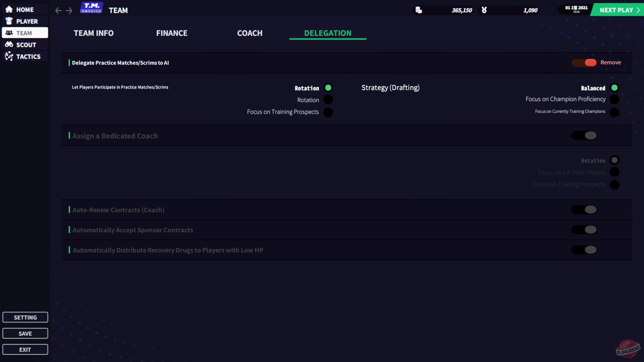Select the Player section in the sidebar
This screenshot has height=362, width=644.
pos(25,21)
